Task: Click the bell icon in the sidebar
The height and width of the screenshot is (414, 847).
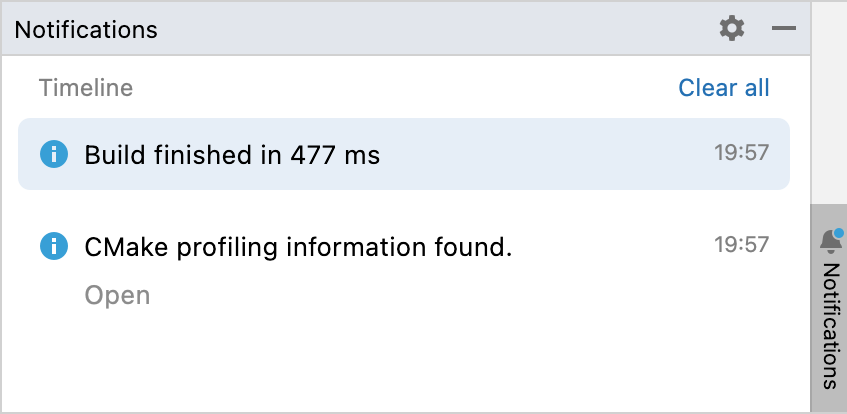Action: [x=829, y=242]
